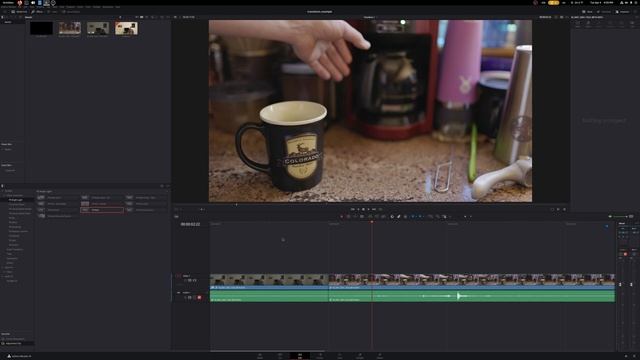Click the red timeline playhead marker
Screen dimensions: 640x360
[372, 222]
